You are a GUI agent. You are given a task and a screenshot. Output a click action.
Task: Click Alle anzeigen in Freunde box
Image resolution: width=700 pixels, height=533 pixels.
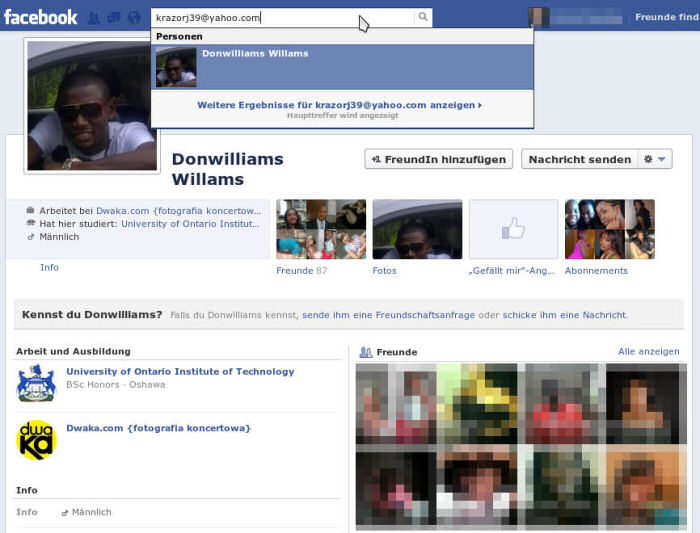click(648, 352)
